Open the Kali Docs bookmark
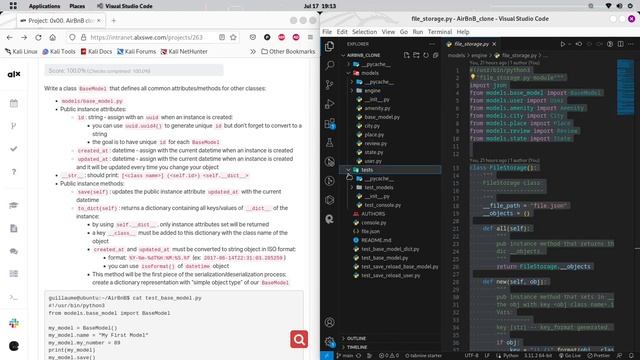The width and height of the screenshot is (640, 360). point(96,51)
